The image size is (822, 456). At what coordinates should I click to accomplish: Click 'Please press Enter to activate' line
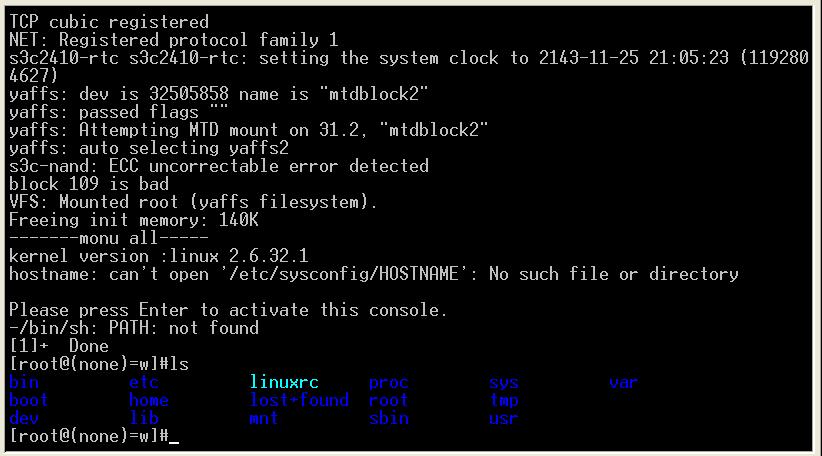(228, 310)
